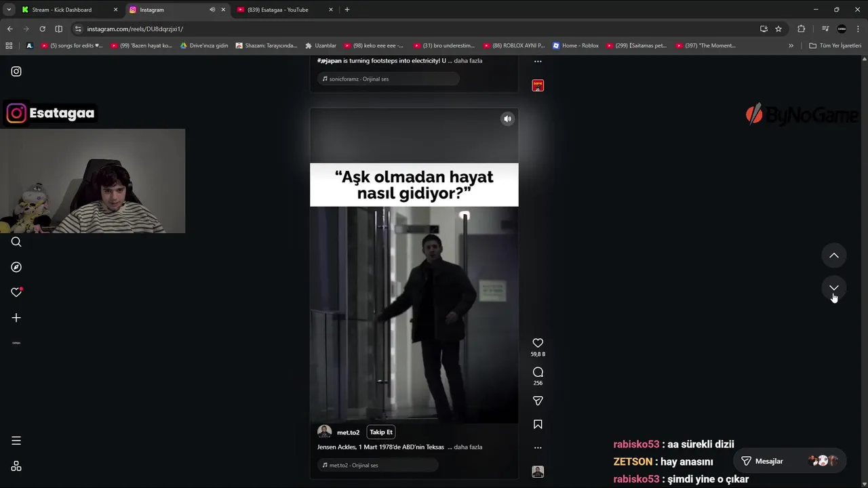
Task: Open Shazam bookmark in bookmarks bar
Action: point(267,45)
